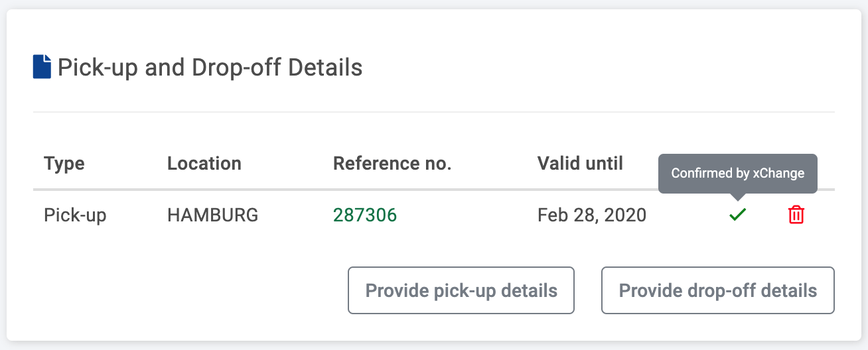Click the blue document icon beside heading
The width and height of the screenshot is (868, 350).
(42, 67)
